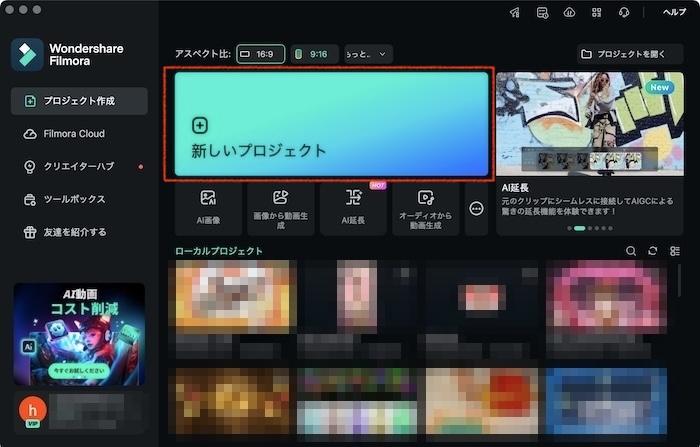
Task: Click the headset support icon
Action: point(624,13)
